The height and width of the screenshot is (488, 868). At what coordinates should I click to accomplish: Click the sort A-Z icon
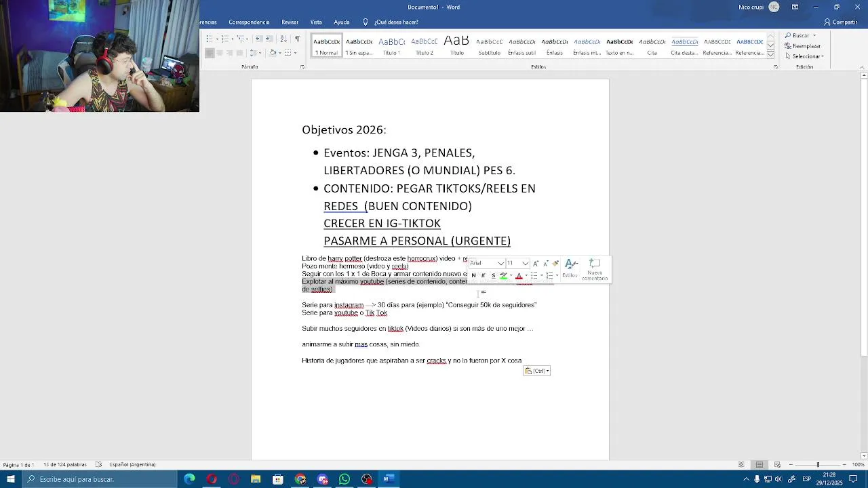pos(283,39)
